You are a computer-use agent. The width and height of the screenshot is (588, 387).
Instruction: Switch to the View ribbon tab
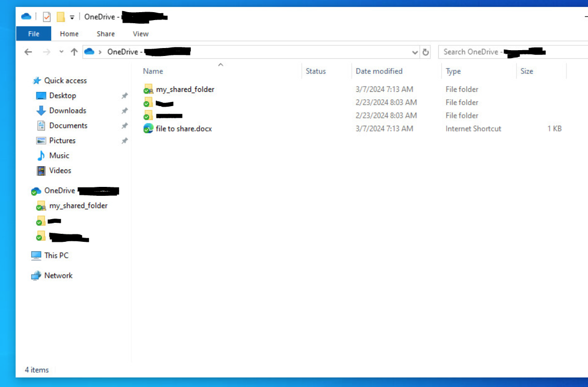(140, 34)
